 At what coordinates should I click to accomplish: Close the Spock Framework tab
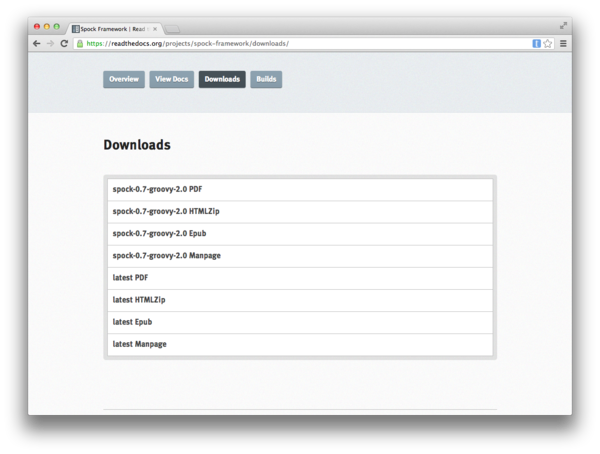(x=155, y=29)
